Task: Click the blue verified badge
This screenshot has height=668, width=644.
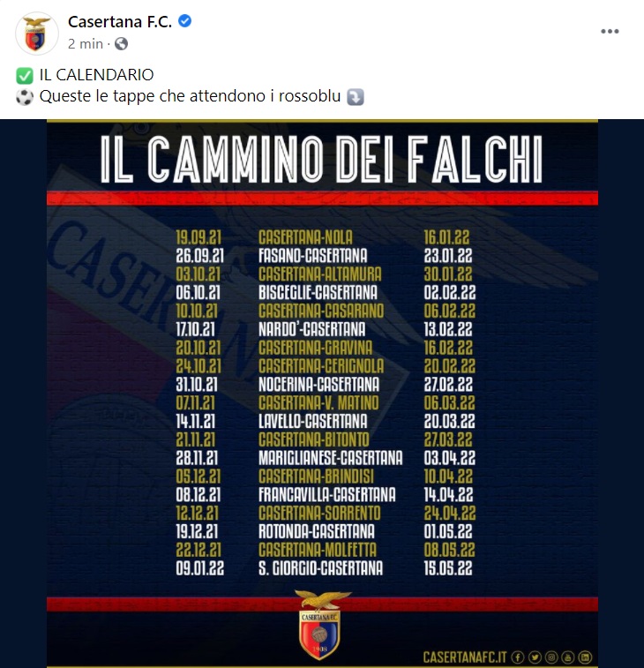Action: pyautogui.click(x=185, y=22)
